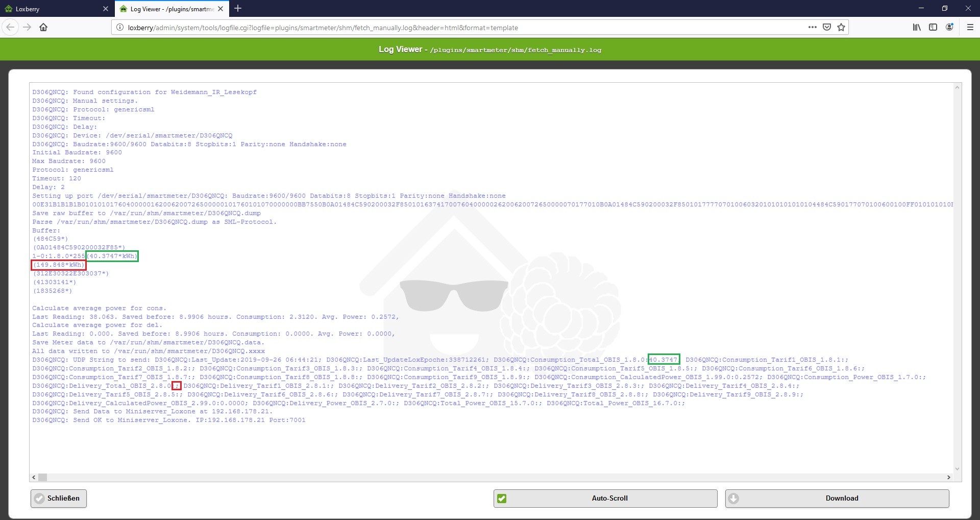The image size is (980, 520).
Task: Click the 'Initial Baudrate: 9600' line
Action: pos(77,153)
